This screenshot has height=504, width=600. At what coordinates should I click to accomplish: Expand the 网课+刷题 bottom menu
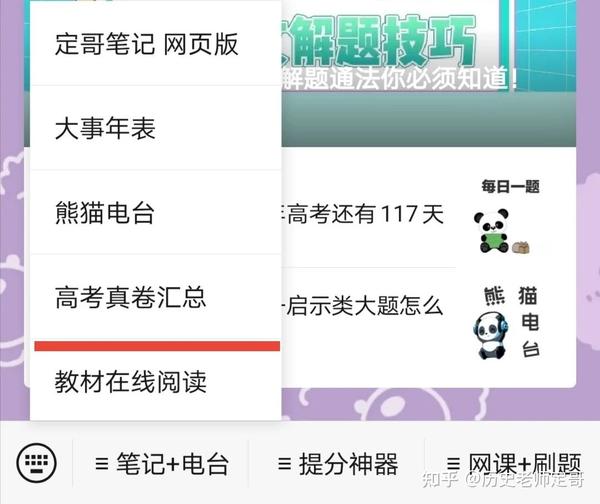coord(514,463)
